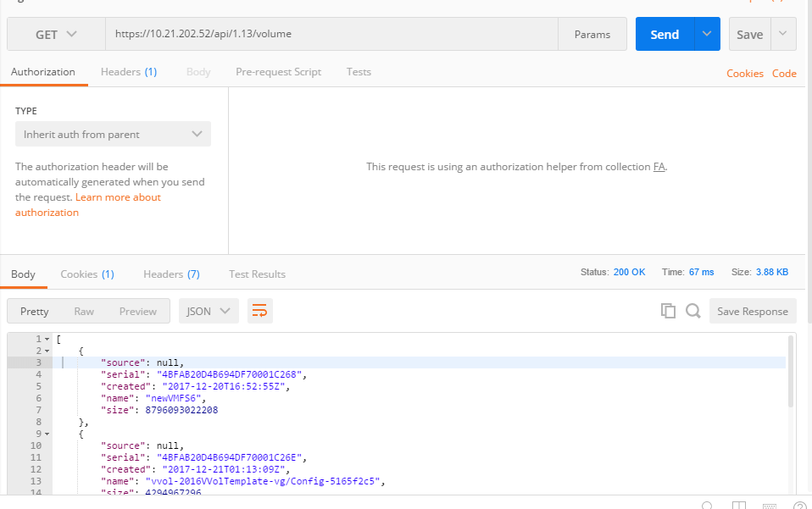
Task: Click serial value 4BFAB20D4B694DF70001C26E
Action: tap(230, 458)
